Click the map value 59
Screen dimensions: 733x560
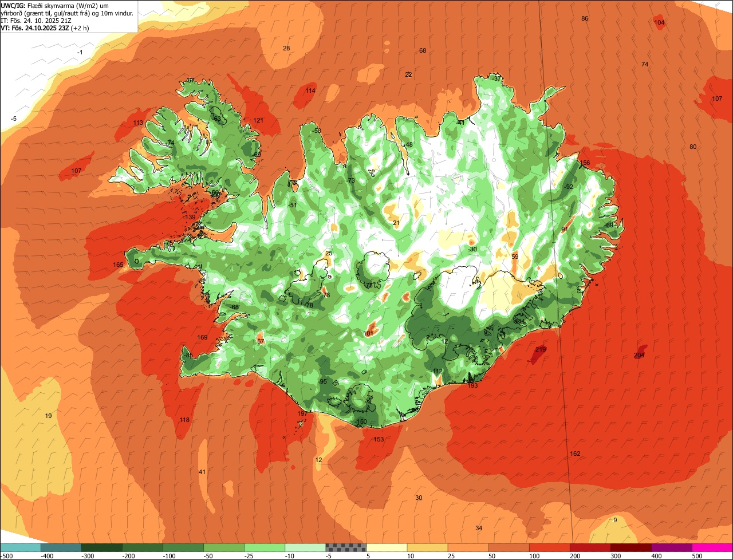(x=515, y=257)
